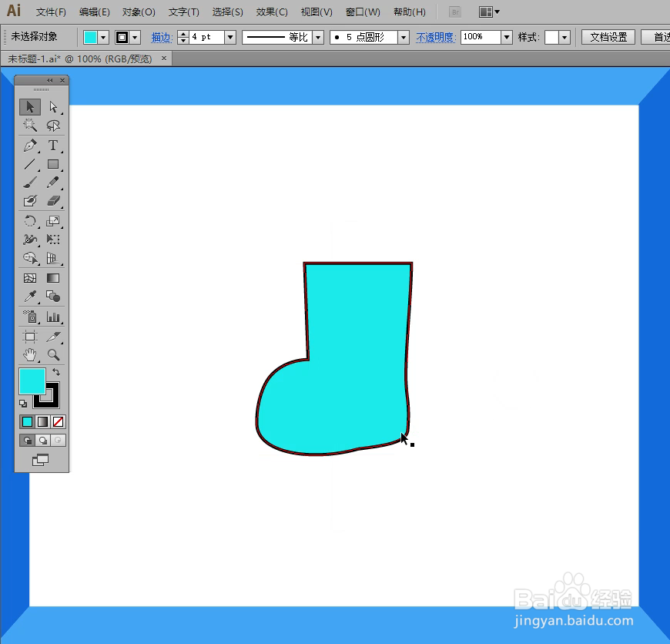
Task: Select the Paintbrush tool
Action: tap(30, 183)
